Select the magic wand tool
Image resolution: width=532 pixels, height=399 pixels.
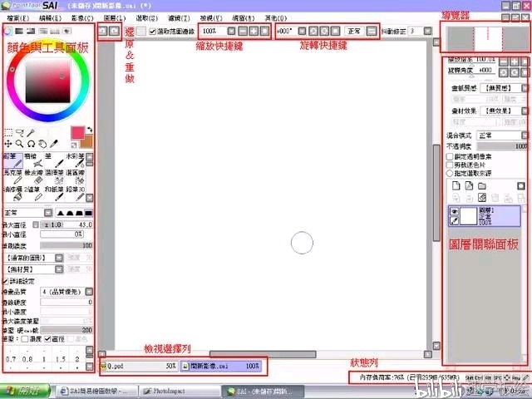(x=31, y=133)
